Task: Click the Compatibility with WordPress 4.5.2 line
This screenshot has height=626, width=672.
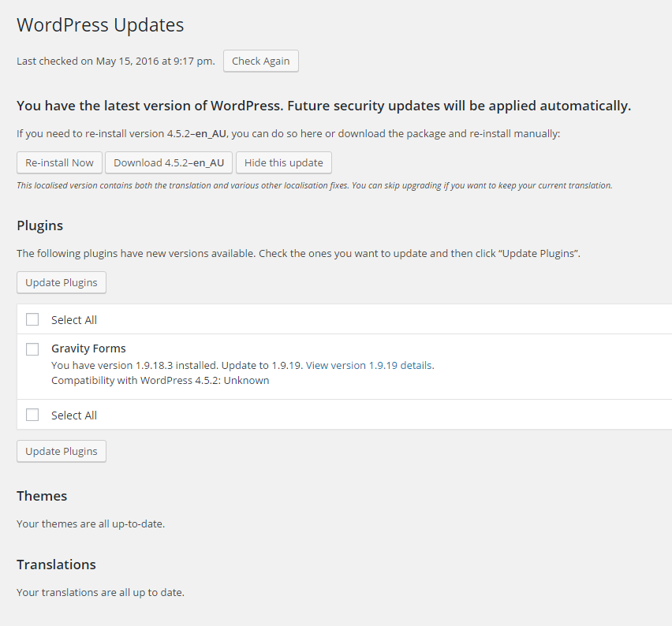Action: [x=160, y=381]
